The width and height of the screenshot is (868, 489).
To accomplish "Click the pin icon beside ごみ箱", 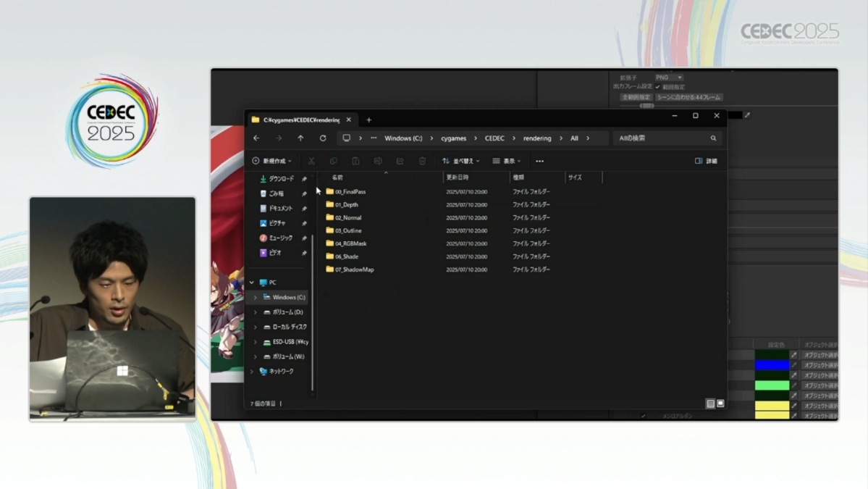I will coord(304,194).
